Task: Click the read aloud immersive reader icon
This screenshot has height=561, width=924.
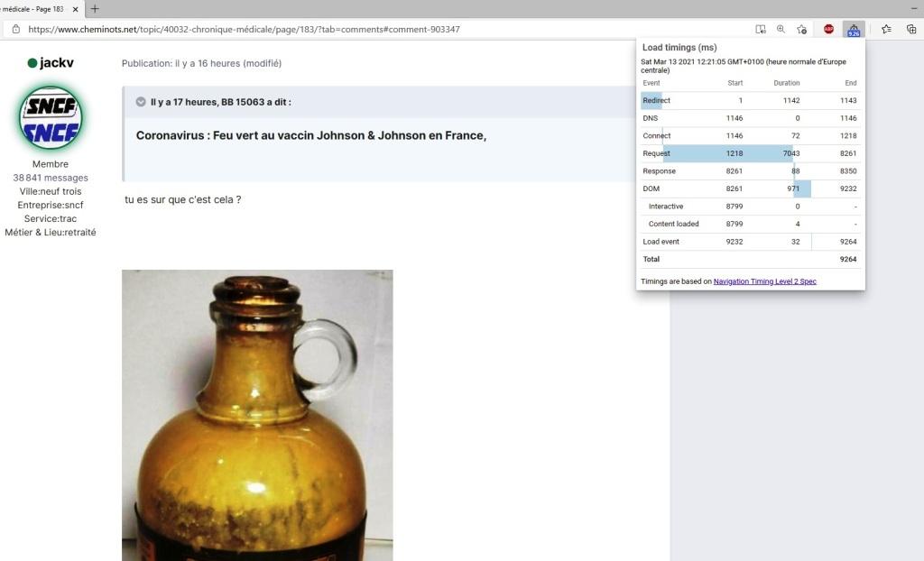Action: (x=761, y=29)
